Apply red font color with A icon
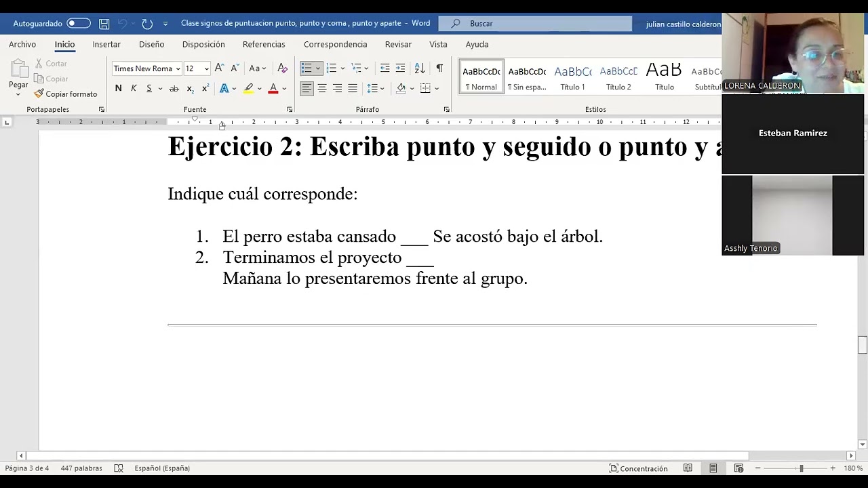 pos(273,89)
